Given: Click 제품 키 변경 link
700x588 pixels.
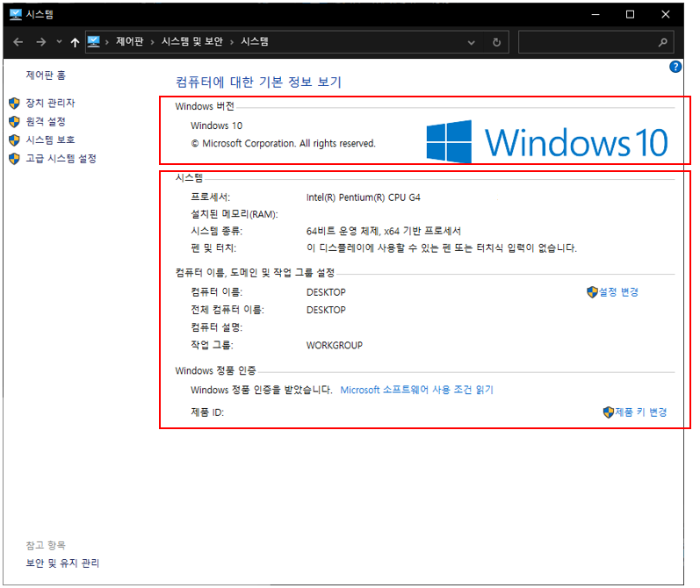Looking at the screenshot, I should [641, 412].
